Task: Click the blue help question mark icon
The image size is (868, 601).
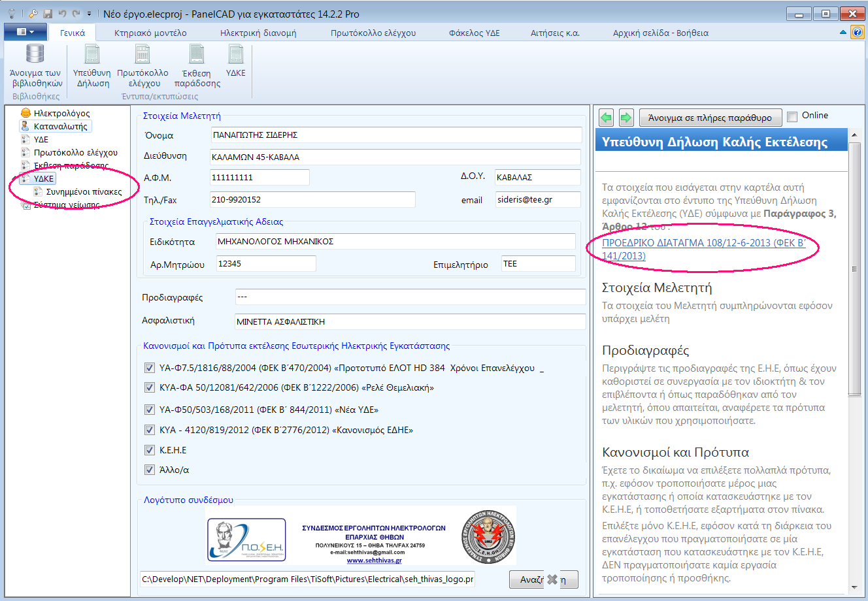Action: coord(858,32)
